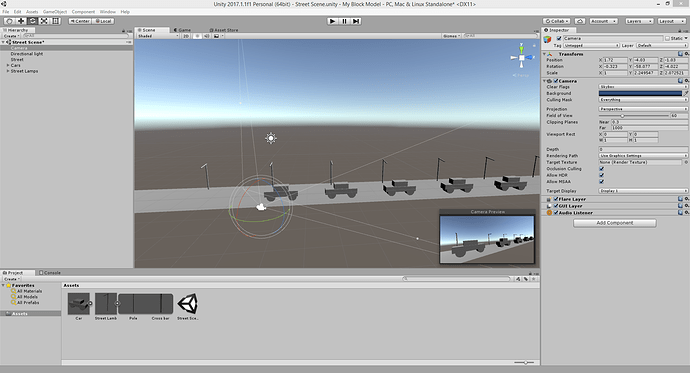Open Transform component help book icon
Viewport: 690px width, 373px height.
pyautogui.click(x=680, y=54)
